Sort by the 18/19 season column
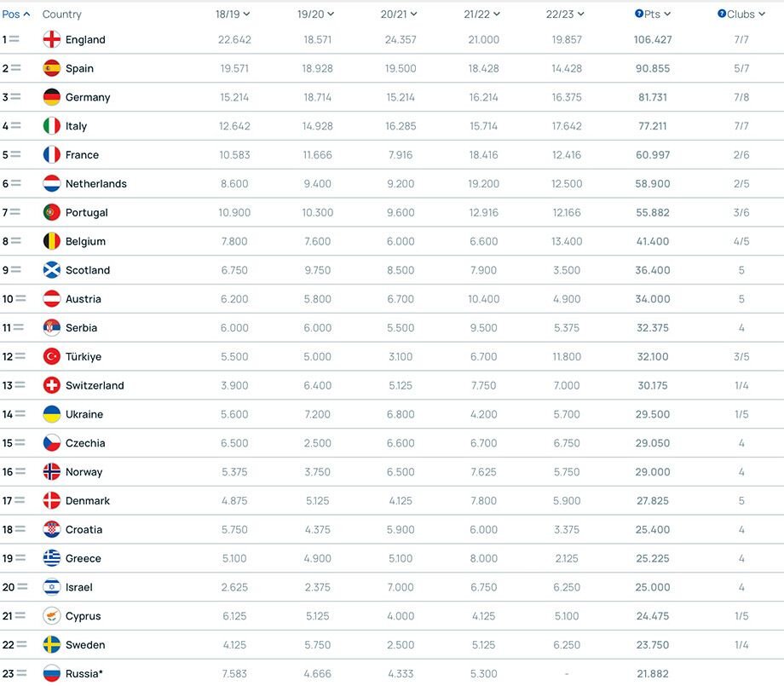 coord(233,14)
